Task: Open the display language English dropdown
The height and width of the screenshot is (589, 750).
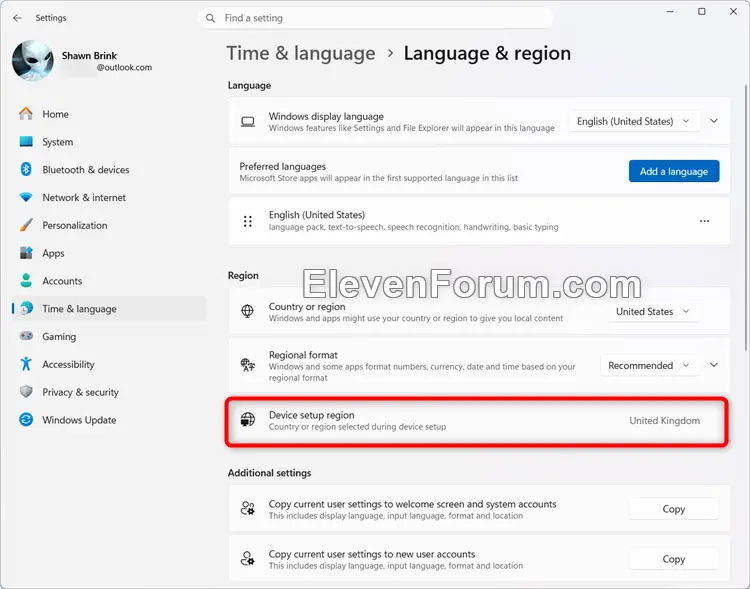Action: [x=634, y=122]
